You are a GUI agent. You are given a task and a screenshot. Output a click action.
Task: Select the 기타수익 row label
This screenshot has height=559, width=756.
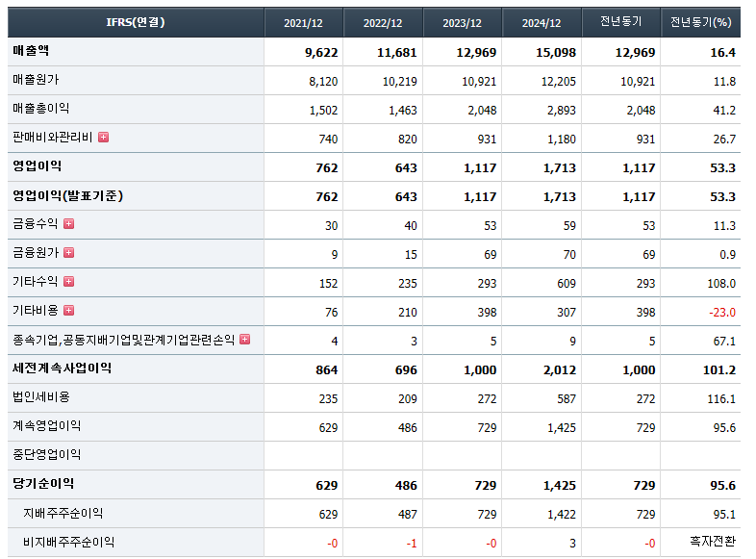[36, 282]
